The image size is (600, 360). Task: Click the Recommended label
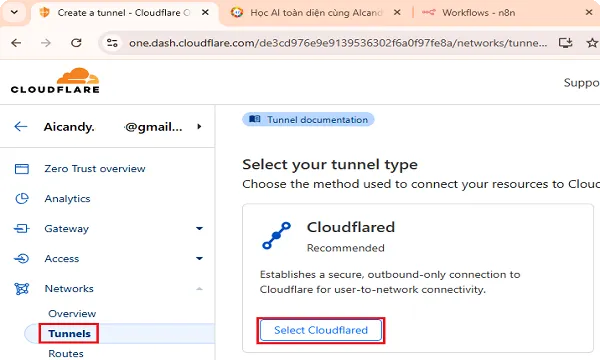[x=346, y=248]
